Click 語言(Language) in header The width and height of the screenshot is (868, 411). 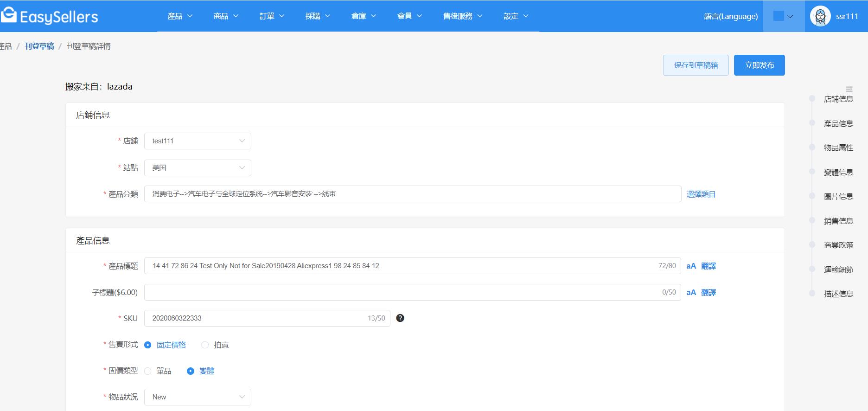pos(731,16)
